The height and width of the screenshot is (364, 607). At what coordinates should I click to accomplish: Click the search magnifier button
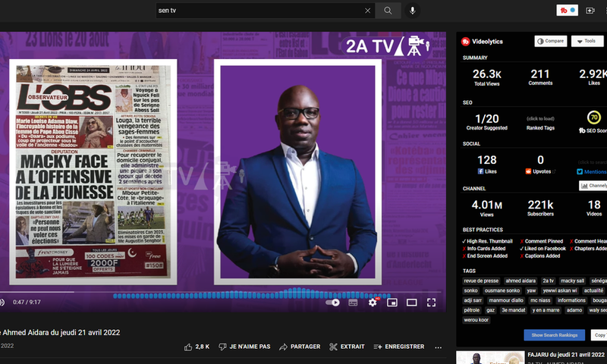[388, 11]
